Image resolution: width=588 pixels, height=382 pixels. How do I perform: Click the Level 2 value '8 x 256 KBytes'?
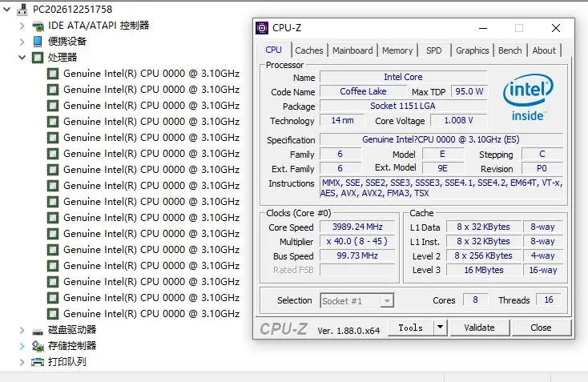[483, 255]
